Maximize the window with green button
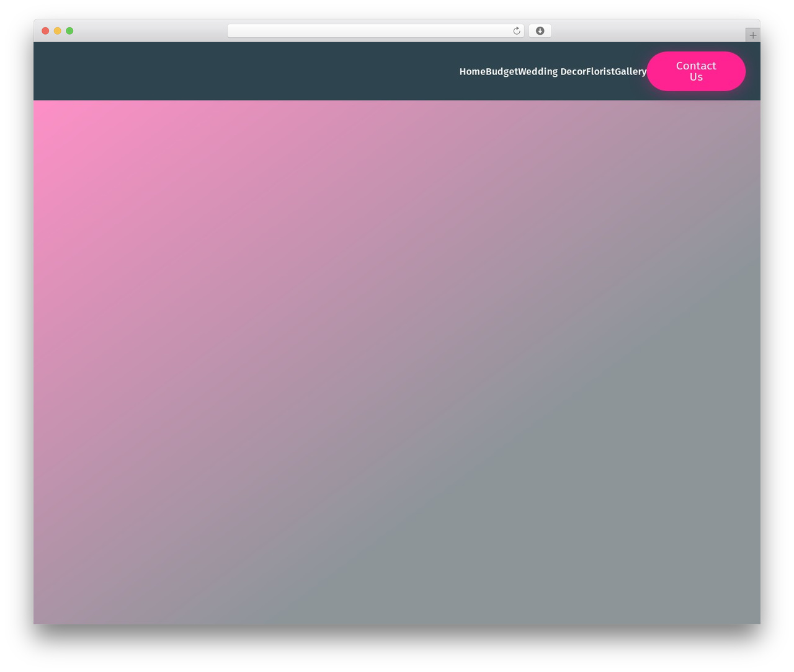The image size is (794, 672). (69, 31)
